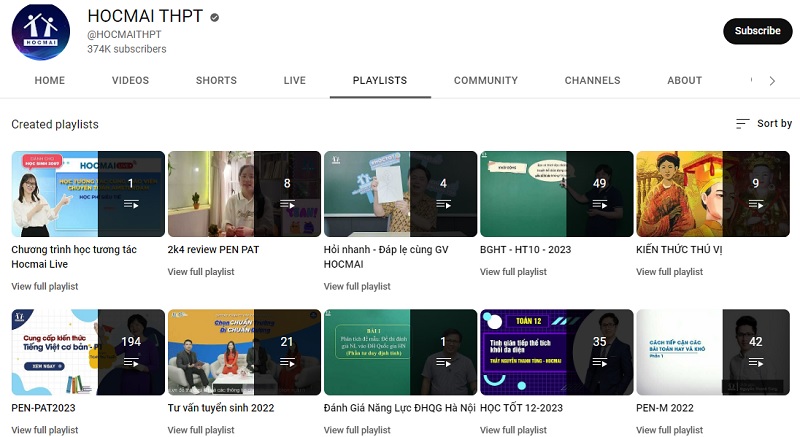Click playlist queue icon on PEN-PAT2023 thumbnail
The height and width of the screenshot is (437, 800).
pyautogui.click(x=131, y=362)
